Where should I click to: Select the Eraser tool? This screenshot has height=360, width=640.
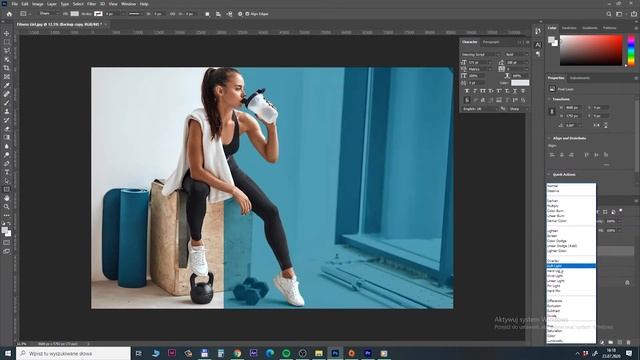(7, 129)
